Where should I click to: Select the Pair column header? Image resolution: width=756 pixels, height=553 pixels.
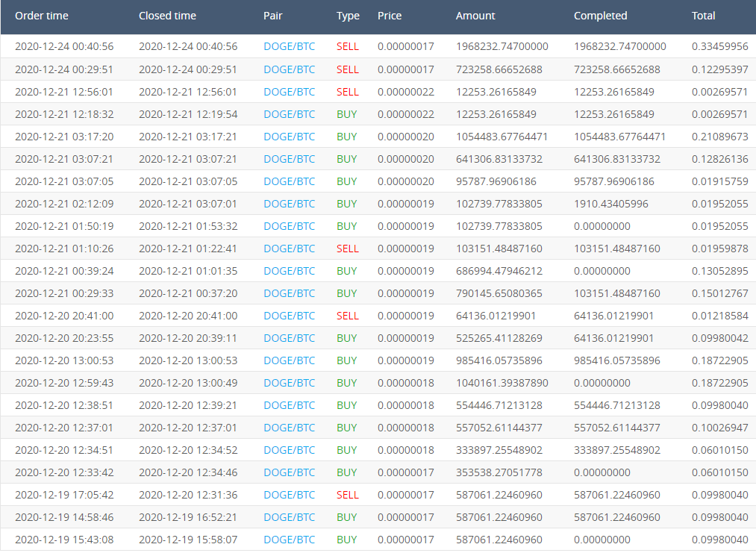tap(272, 16)
